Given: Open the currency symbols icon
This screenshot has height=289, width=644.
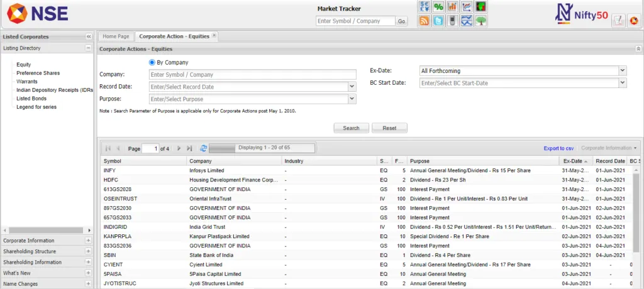Looking at the screenshot, I should pos(424,6).
